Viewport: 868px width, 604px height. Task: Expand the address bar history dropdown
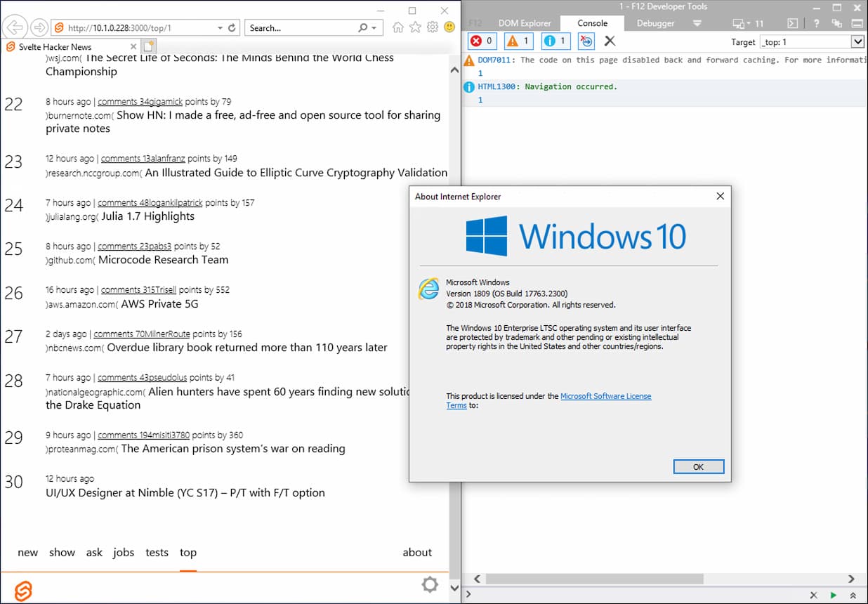[x=220, y=28]
